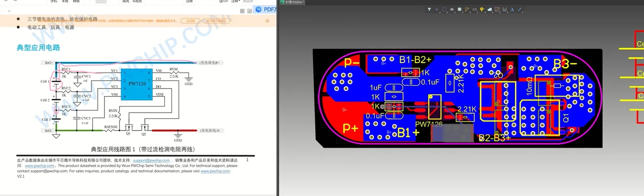
Task: Select the place rectangle/keepout tool in PCB toolbar
Action: point(497,9)
